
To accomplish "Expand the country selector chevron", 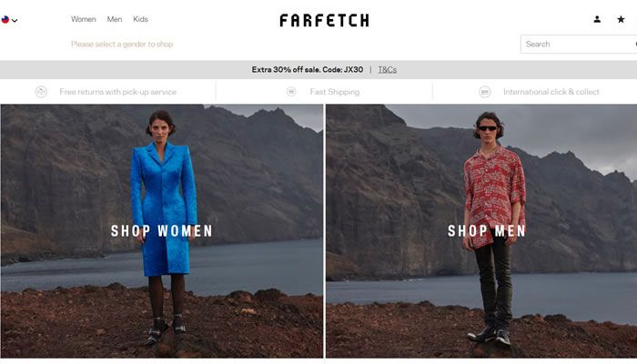I will point(15,20).
